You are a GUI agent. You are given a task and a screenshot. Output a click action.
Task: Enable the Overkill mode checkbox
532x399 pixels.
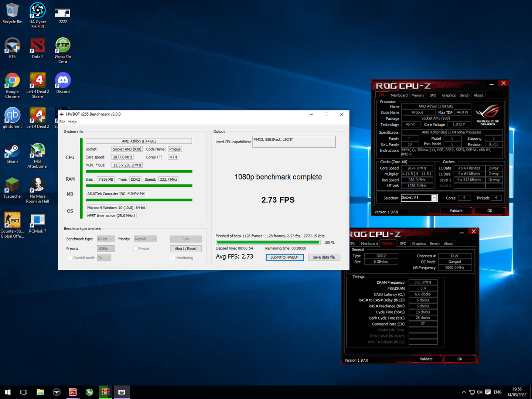pos(70,258)
